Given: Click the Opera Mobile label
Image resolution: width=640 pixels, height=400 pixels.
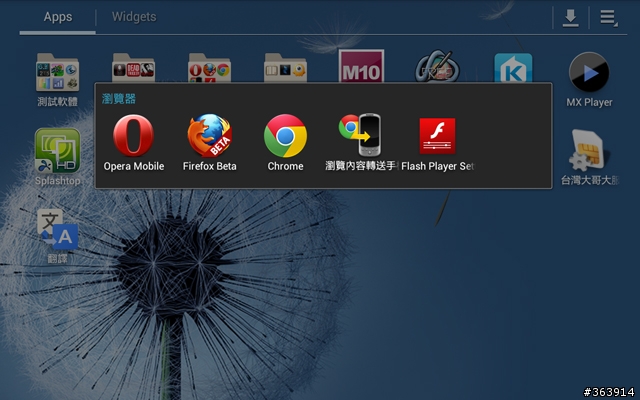Looking at the screenshot, I should click(134, 166).
